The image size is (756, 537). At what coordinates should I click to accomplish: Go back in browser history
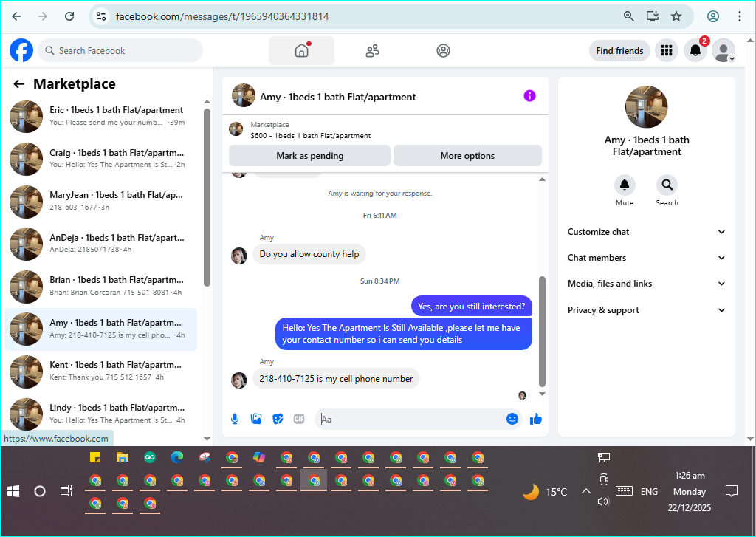pos(16,16)
